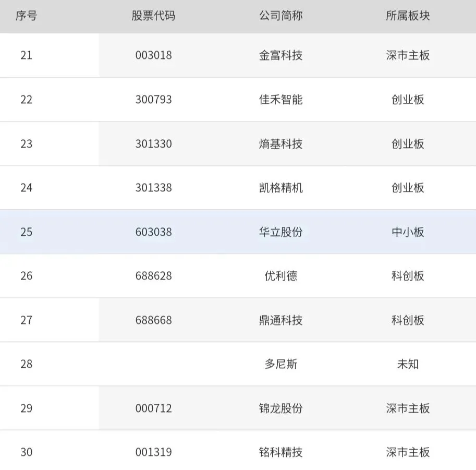The height and width of the screenshot is (470, 476).
Task: Click row number 30
Action: point(27,452)
